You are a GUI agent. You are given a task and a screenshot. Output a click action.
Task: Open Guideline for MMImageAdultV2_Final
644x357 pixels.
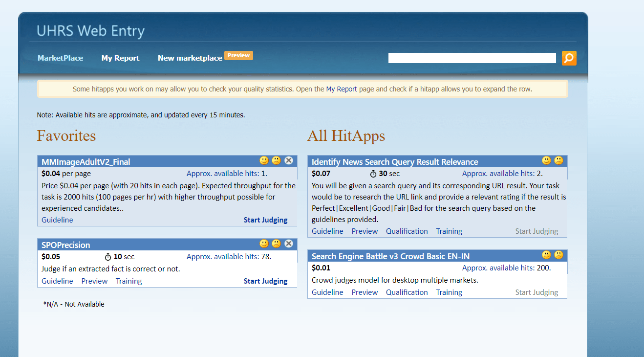(57, 220)
